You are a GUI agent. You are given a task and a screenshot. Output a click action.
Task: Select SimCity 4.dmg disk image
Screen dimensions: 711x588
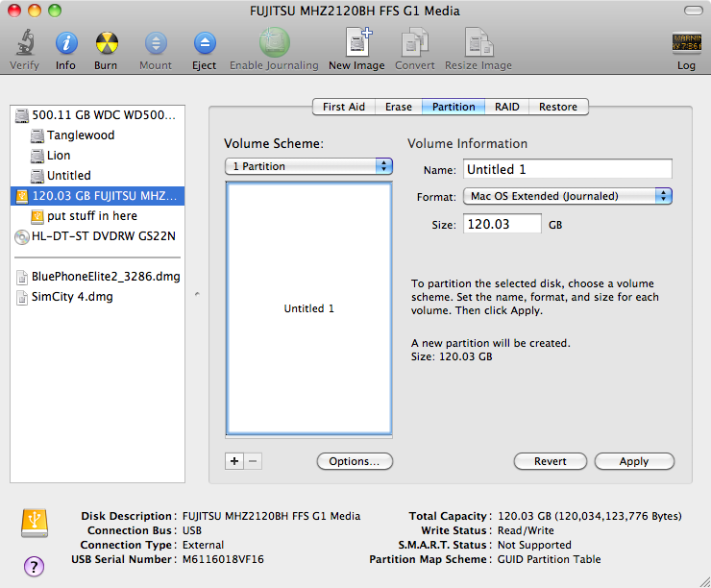pos(97,297)
